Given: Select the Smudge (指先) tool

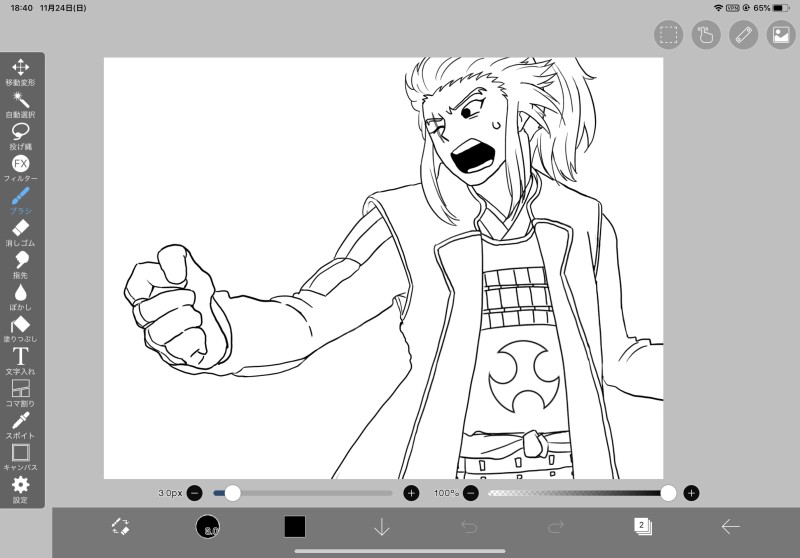Looking at the screenshot, I should [x=20, y=265].
